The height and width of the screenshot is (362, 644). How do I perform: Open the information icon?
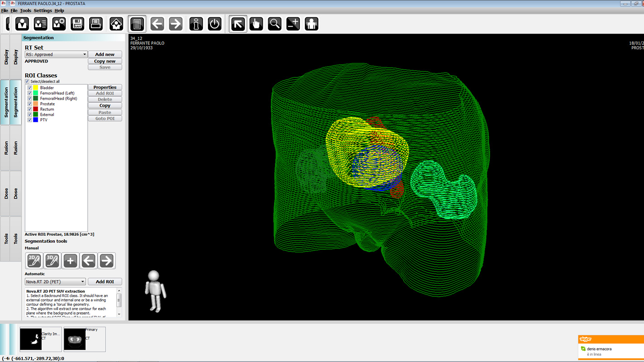[196, 24]
